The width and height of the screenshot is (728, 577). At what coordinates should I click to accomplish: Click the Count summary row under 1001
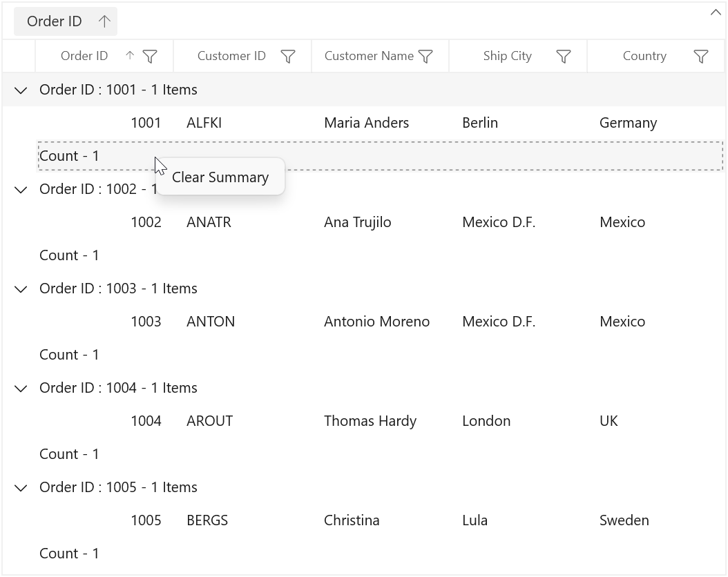pyautogui.click(x=381, y=156)
